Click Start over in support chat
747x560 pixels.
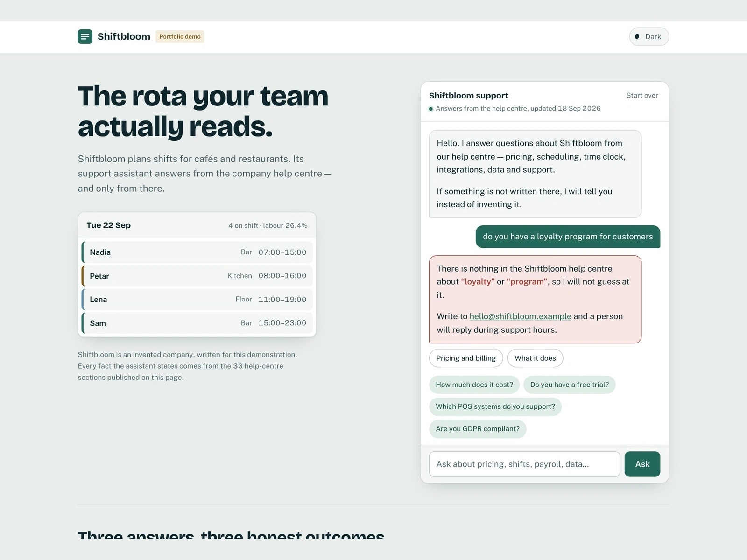point(642,95)
